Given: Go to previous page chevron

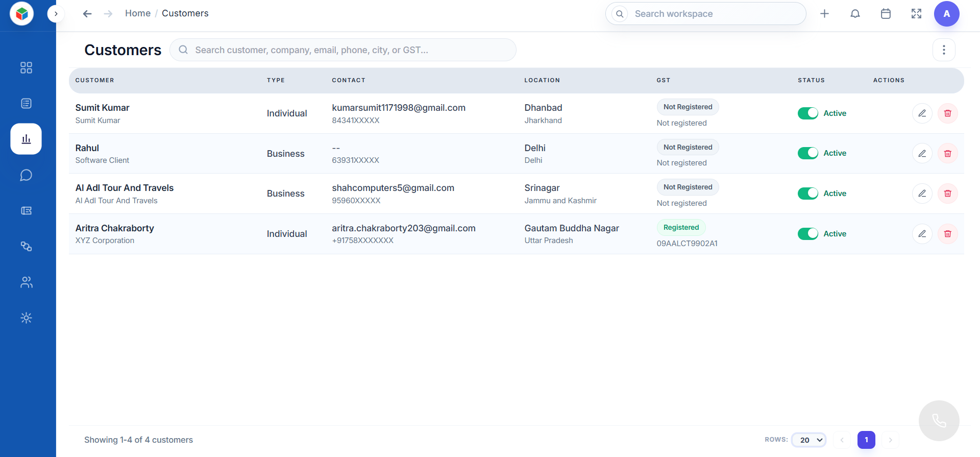Looking at the screenshot, I should point(842,440).
